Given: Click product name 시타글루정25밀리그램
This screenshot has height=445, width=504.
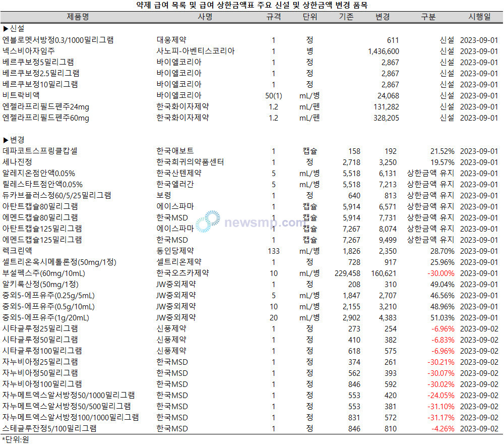Looking at the screenshot, I should 40,329.
